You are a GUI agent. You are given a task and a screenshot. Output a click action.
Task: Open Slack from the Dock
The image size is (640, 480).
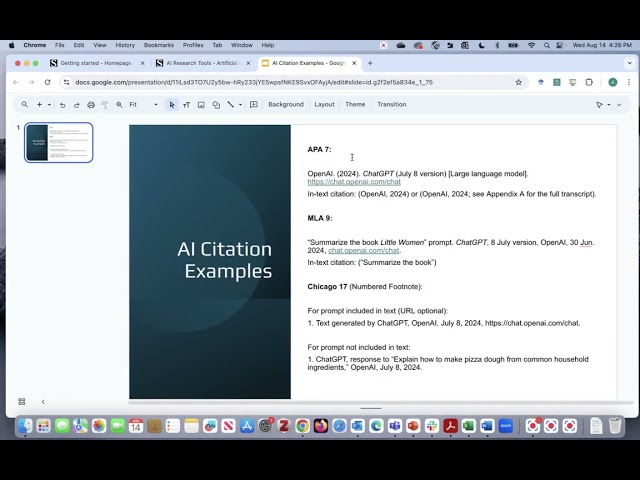[431, 426]
